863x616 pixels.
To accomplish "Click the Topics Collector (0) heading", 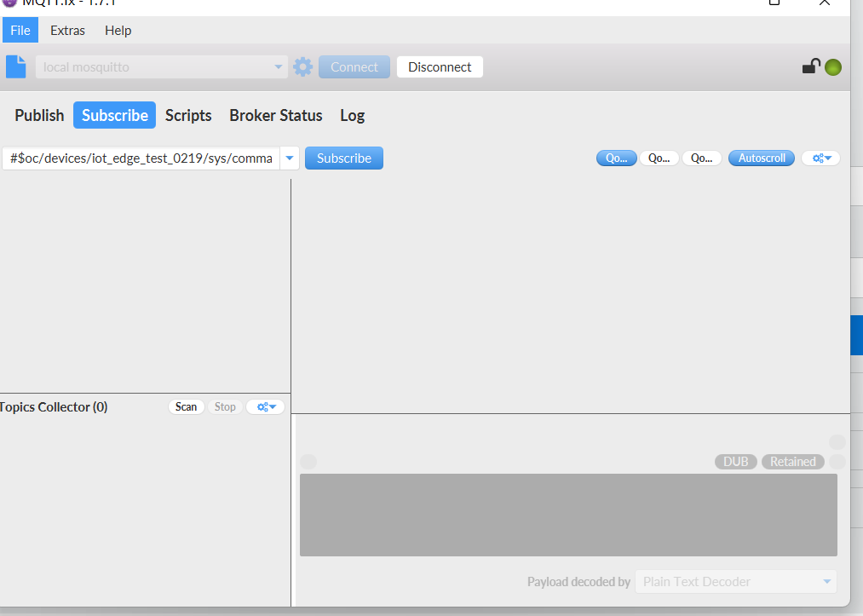I will [x=54, y=406].
